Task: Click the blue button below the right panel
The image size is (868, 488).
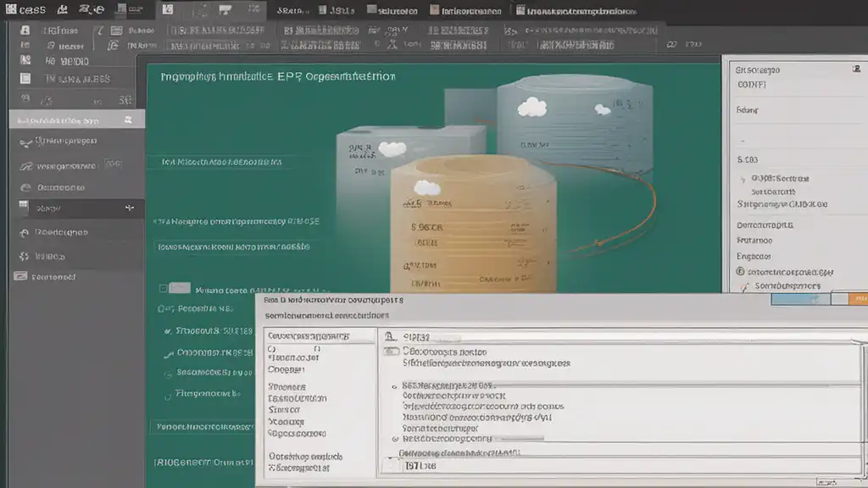Action: (799, 298)
